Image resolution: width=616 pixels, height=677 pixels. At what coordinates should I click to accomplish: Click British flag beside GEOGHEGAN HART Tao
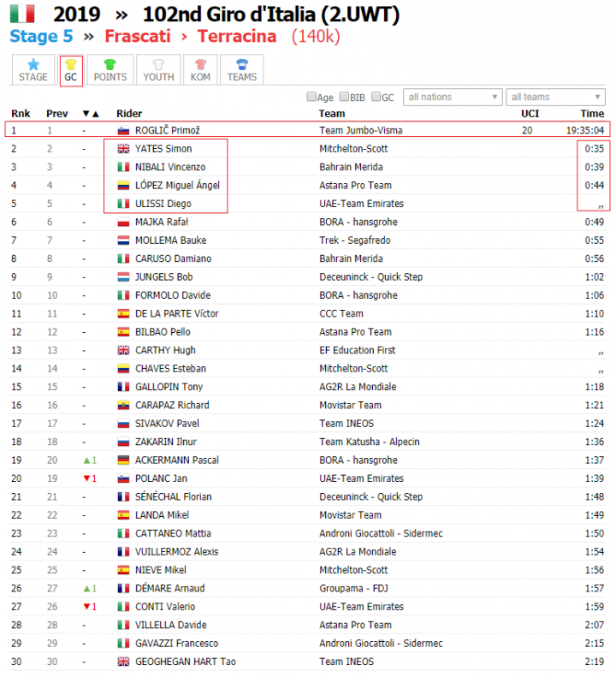coord(123,662)
